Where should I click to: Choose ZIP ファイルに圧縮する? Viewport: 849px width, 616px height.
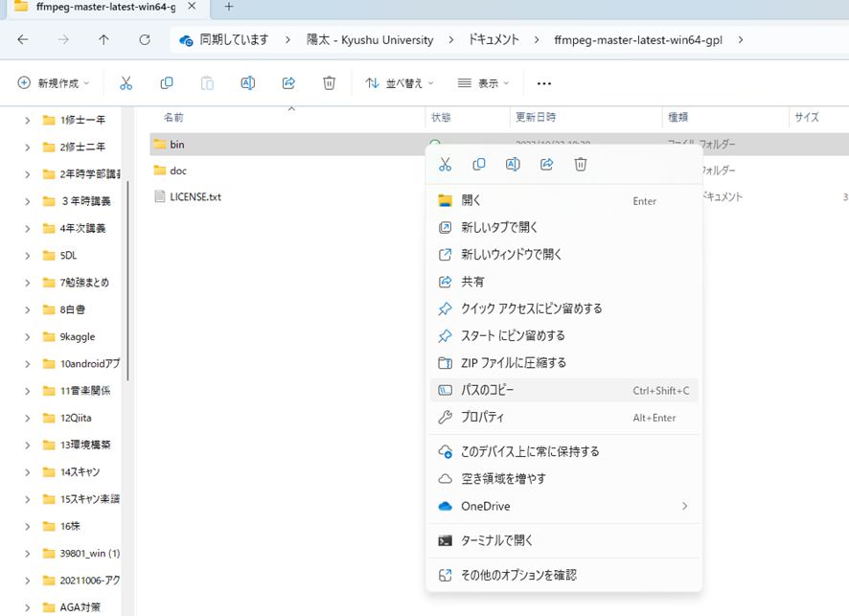pos(563,363)
